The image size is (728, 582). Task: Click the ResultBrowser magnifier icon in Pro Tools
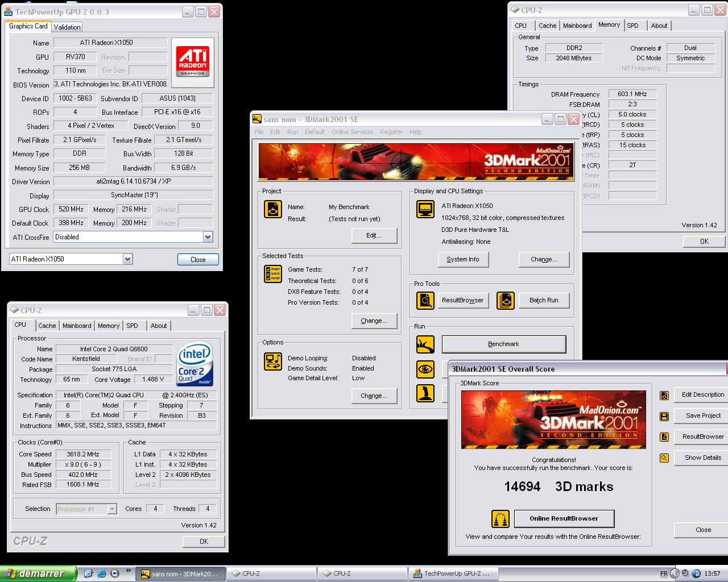click(x=425, y=300)
